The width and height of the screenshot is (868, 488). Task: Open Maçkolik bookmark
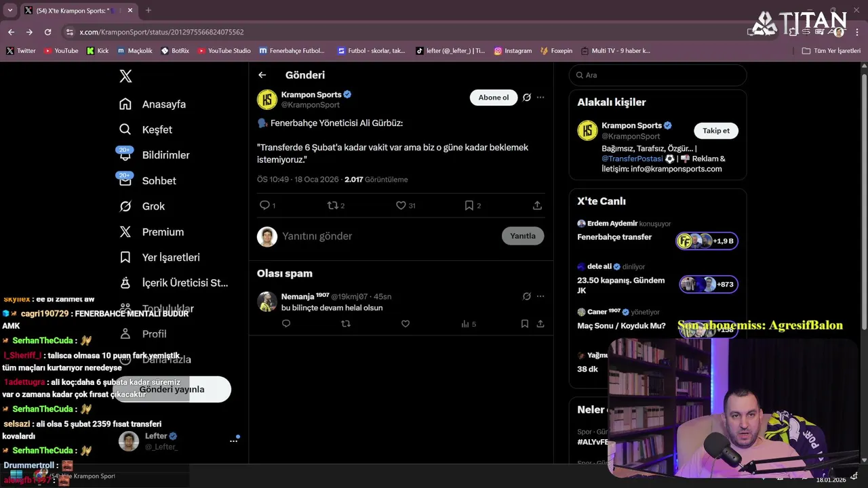(135, 51)
